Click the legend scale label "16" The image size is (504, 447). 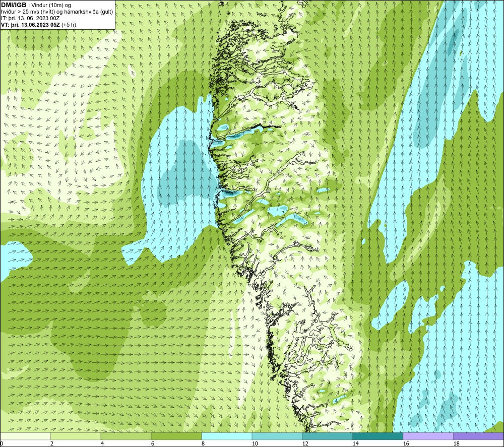point(406,444)
